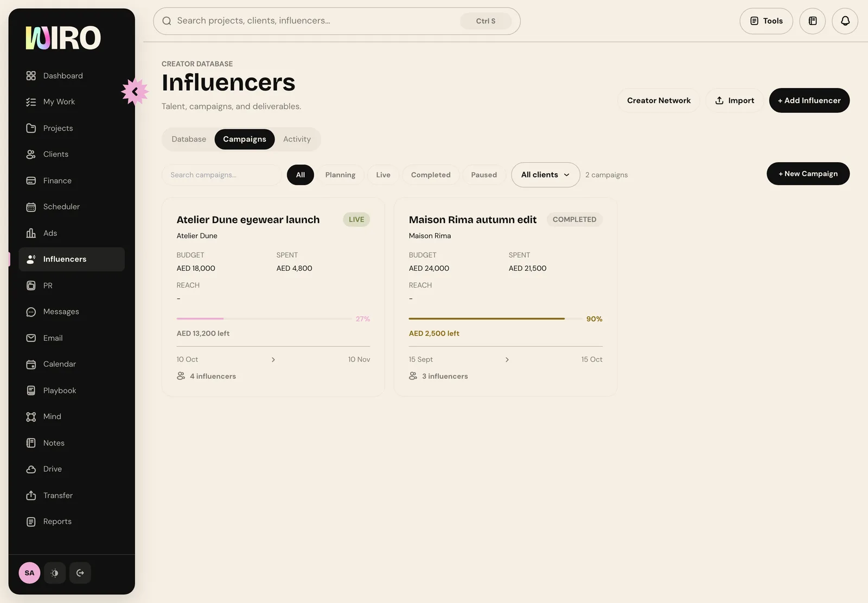This screenshot has height=603, width=868.
Task: Open the Transfer section
Action: click(x=72, y=496)
